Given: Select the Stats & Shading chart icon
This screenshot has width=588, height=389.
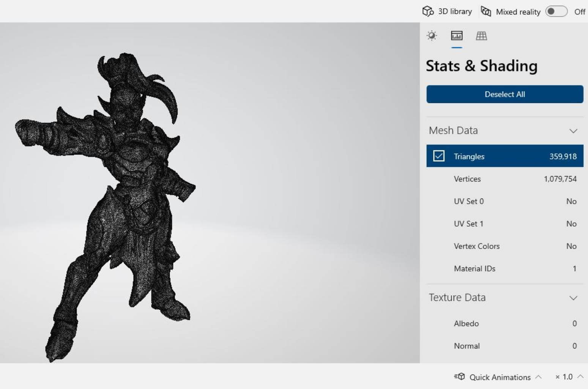Looking at the screenshot, I should pos(457,36).
